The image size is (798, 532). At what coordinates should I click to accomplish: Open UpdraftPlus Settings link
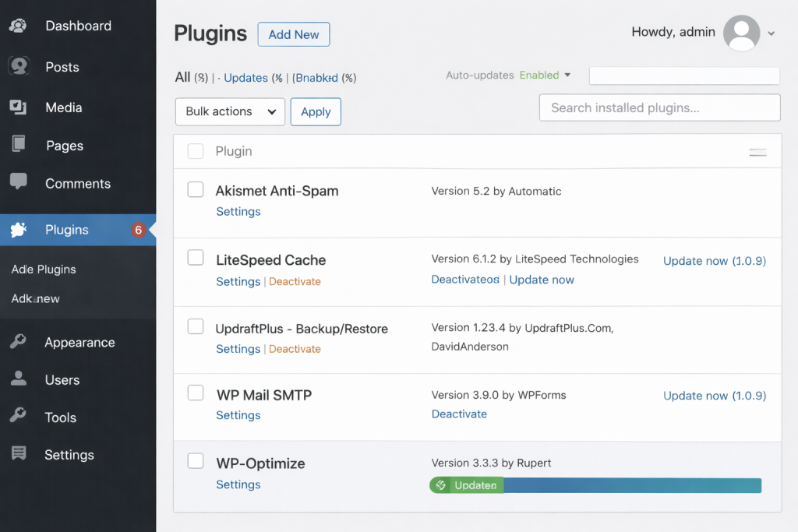pyautogui.click(x=238, y=349)
